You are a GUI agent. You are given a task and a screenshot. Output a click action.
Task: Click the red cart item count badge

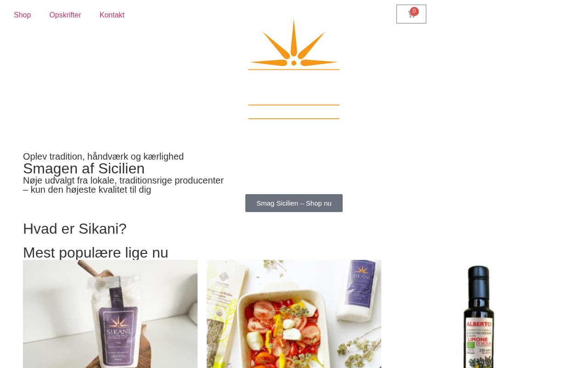[x=414, y=11]
